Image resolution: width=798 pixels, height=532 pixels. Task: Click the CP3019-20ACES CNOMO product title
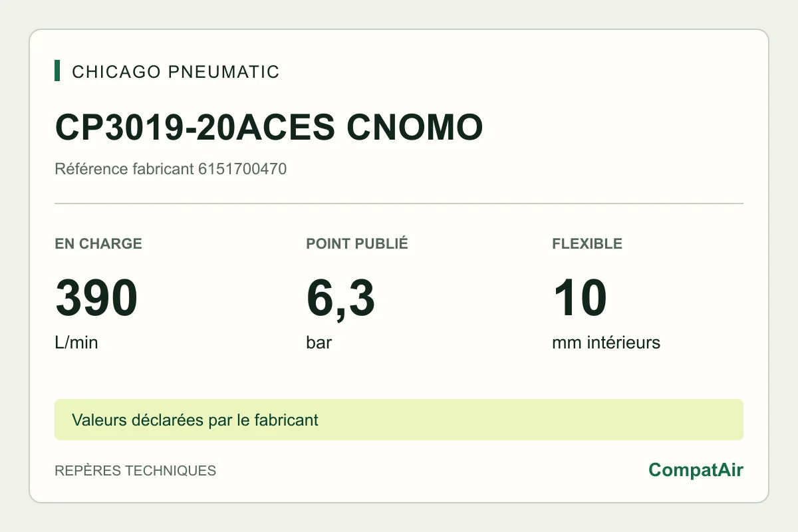[x=269, y=128]
